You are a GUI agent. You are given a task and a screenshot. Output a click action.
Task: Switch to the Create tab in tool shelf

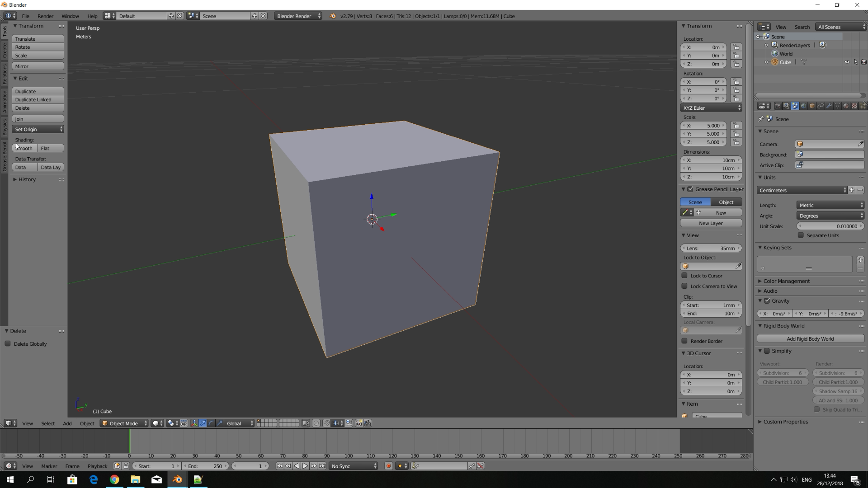point(5,51)
